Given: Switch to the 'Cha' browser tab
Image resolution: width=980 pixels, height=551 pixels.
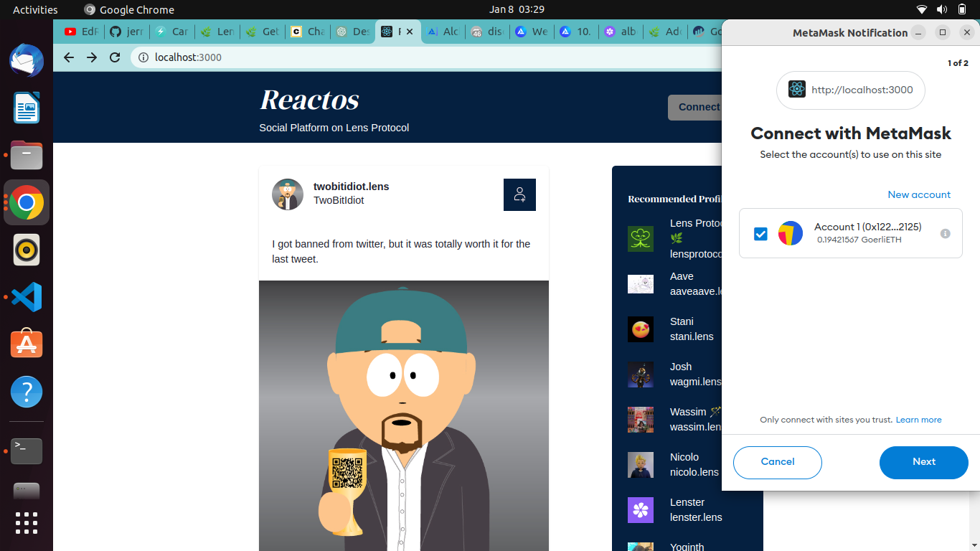Looking at the screenshot, I should (x=307, y=32).
